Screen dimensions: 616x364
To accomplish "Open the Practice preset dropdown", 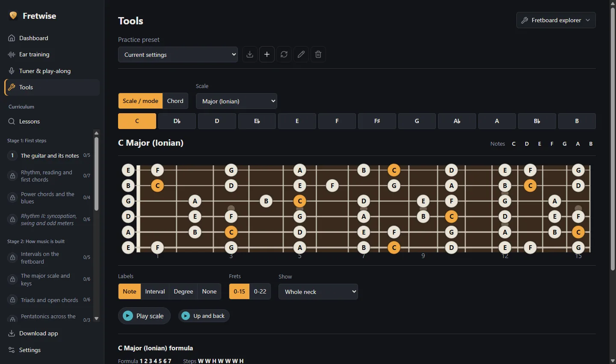I will point(178,55).
